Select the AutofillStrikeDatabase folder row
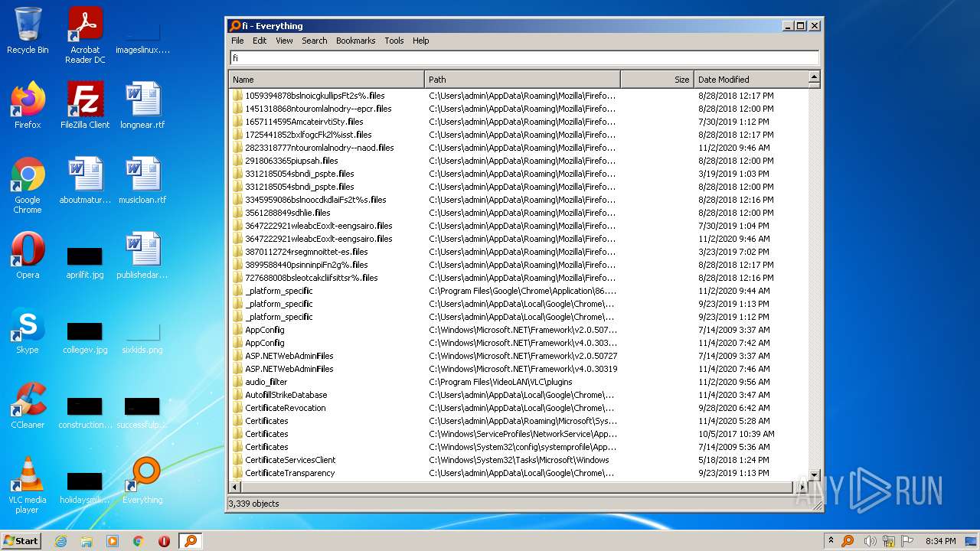980x551 pixels. click(518, 395)
